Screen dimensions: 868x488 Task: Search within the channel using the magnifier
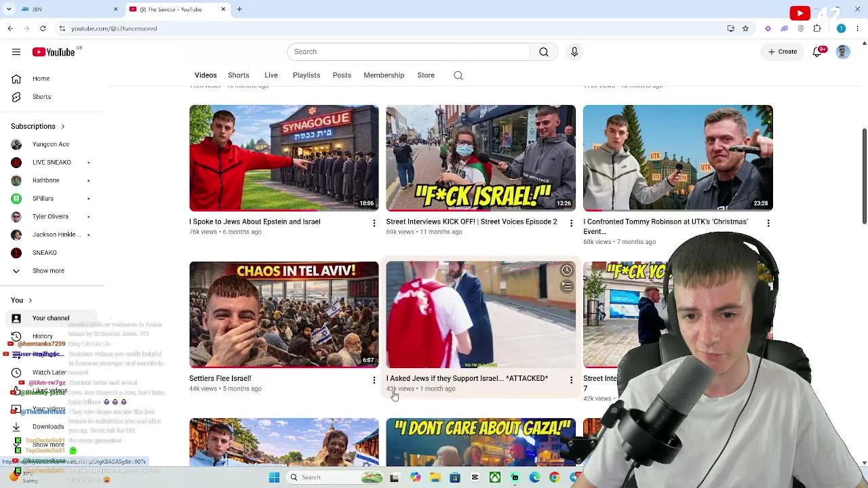(458, 75)
